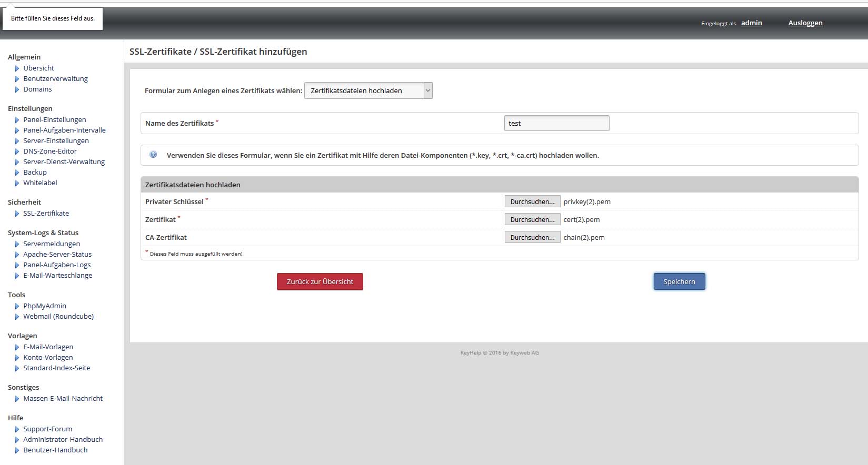The image size is (868, 465).
Task: Open the admin user profile link
Action: pos(751,23)
